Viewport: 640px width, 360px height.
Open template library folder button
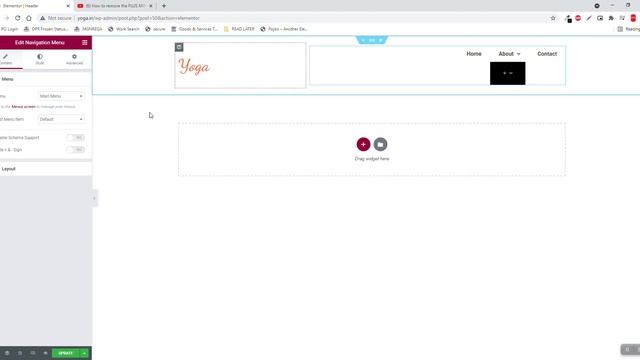(380, 144)
